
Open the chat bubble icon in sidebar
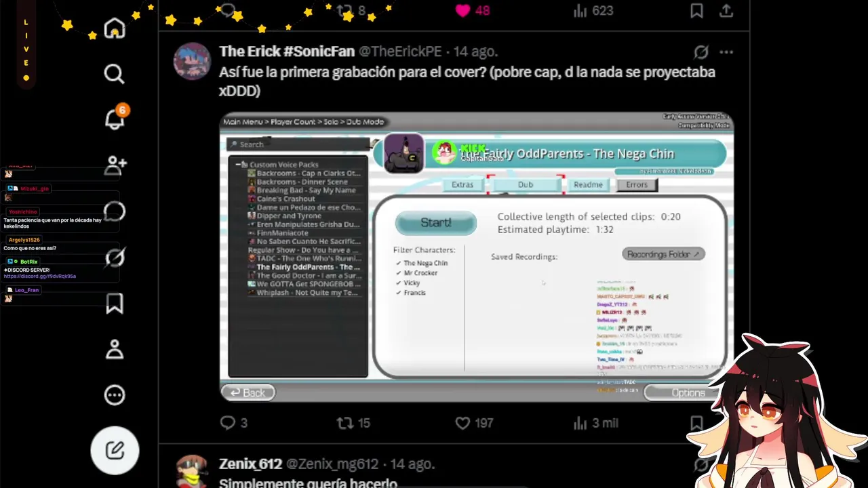point(115,211)
